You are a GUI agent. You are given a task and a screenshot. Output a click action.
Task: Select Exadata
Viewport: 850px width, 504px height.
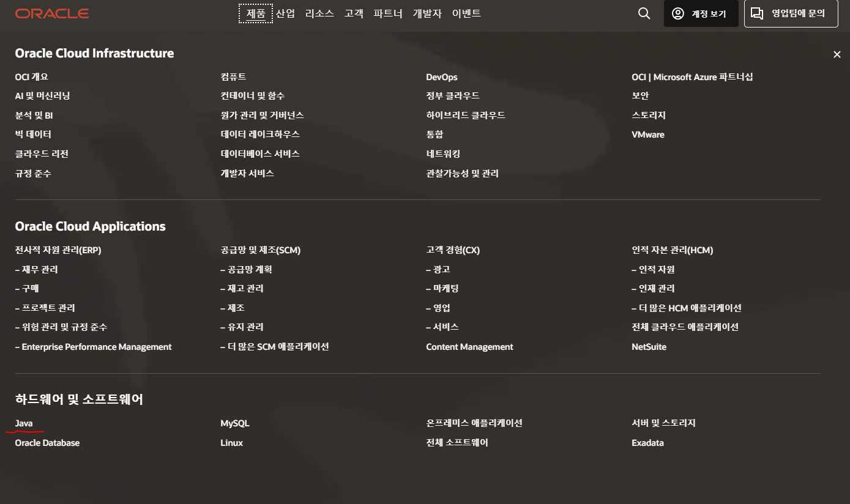[647, 443]
